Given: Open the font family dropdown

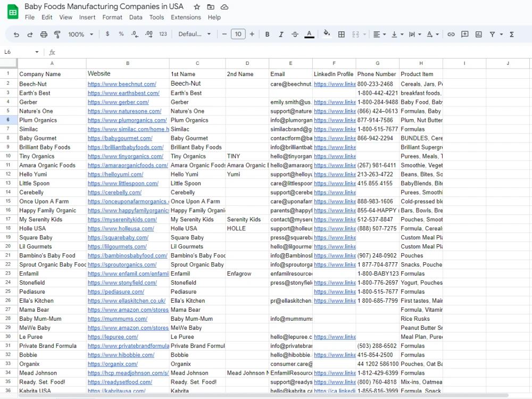Looking at the screenshot, I should [194, 34].
